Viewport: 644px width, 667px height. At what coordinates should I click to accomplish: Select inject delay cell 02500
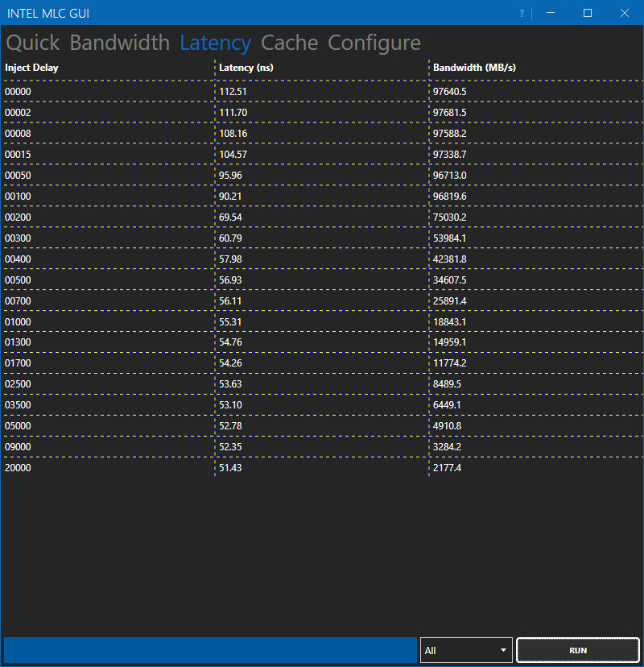tap(18, 383)
